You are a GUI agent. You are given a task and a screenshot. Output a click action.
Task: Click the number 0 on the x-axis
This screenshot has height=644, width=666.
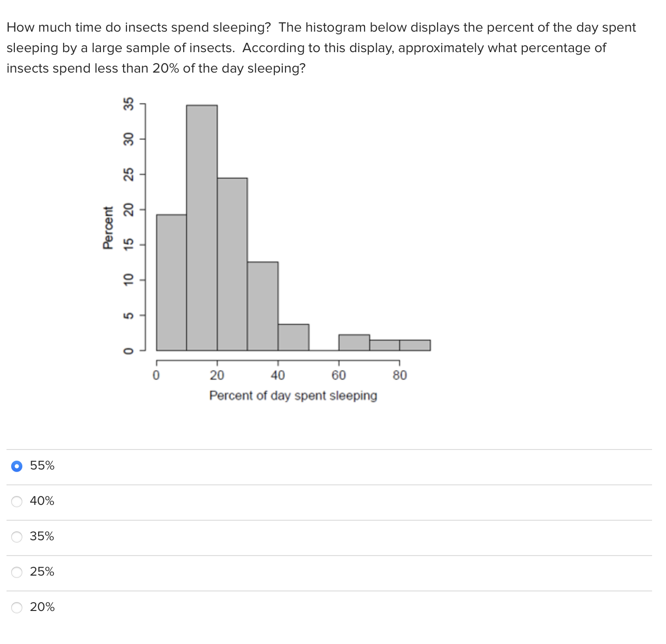coord(156,376)
